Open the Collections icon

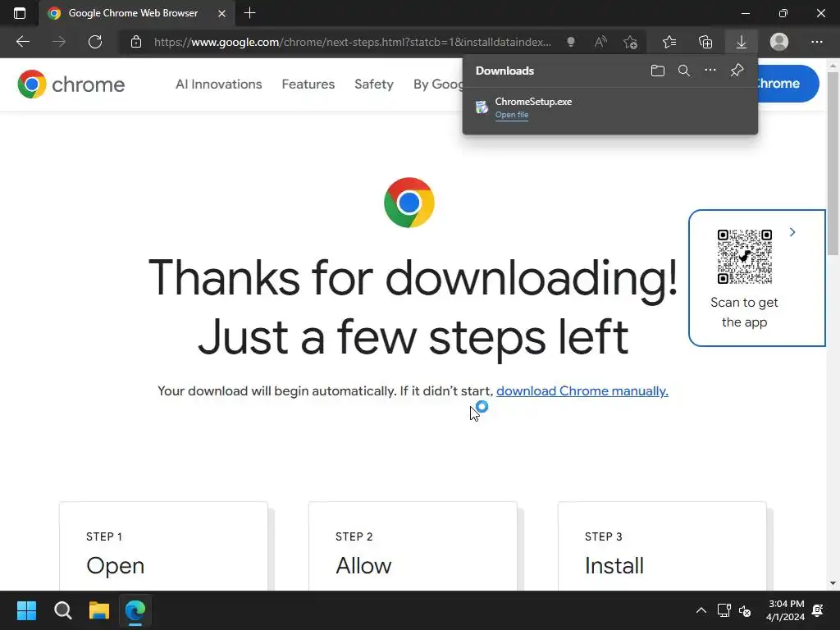(705, 42)
